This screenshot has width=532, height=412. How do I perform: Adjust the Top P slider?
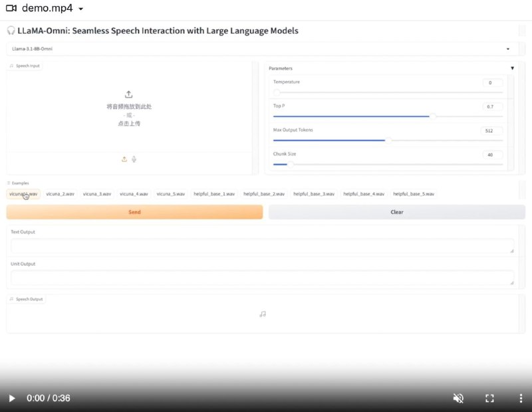click(388, 116)
